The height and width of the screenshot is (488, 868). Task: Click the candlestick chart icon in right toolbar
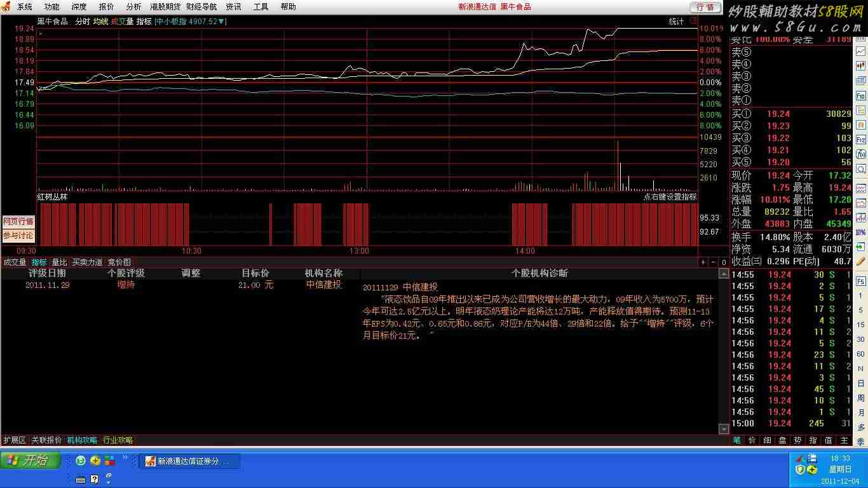click(861, 65)
